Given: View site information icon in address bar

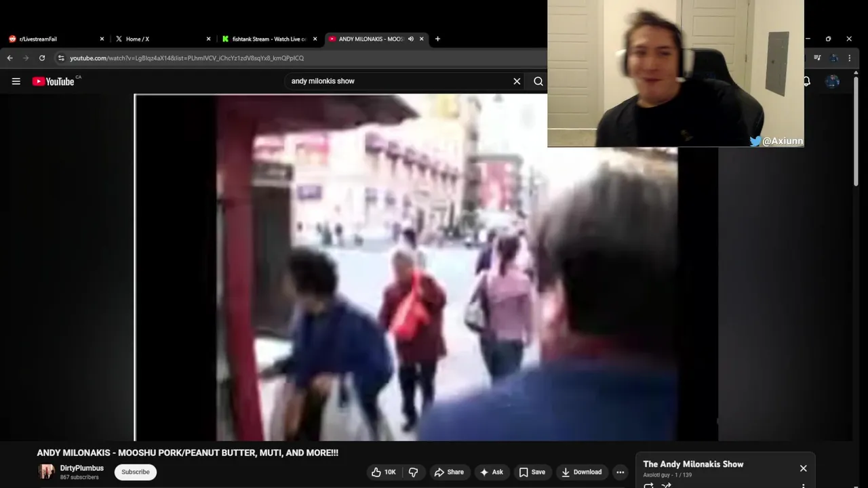Looking at the screenshot, I should [x=61, y=58].
